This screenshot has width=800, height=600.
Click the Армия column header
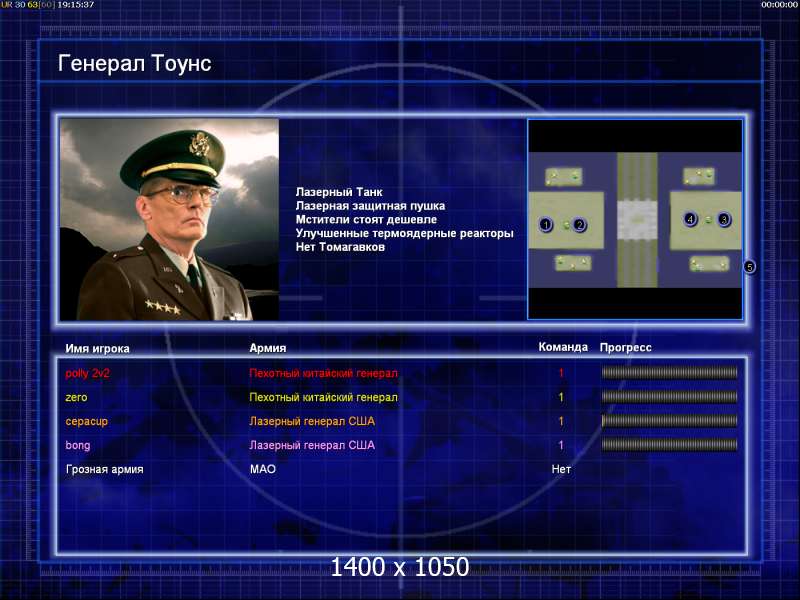pos(268,348)
